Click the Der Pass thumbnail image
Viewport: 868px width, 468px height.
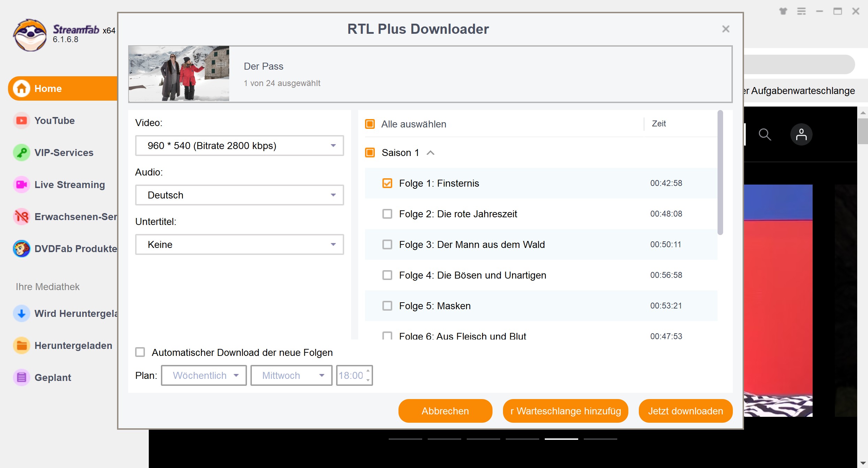coord(179,73)
